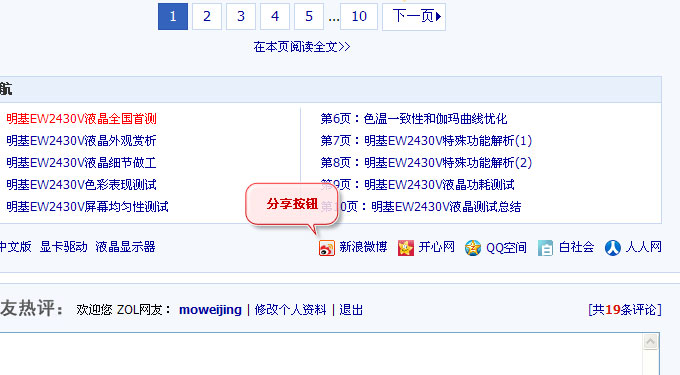680x375 pixels.
Task: Open 明基EW2430V色彩表现测试 link
Action: pos(82,185)
